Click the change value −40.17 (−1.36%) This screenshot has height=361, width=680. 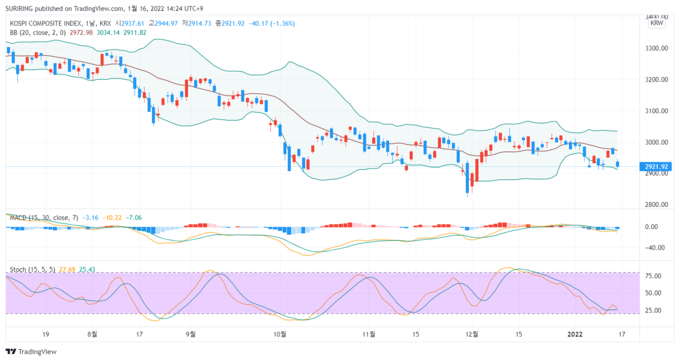tap(271, 23)
